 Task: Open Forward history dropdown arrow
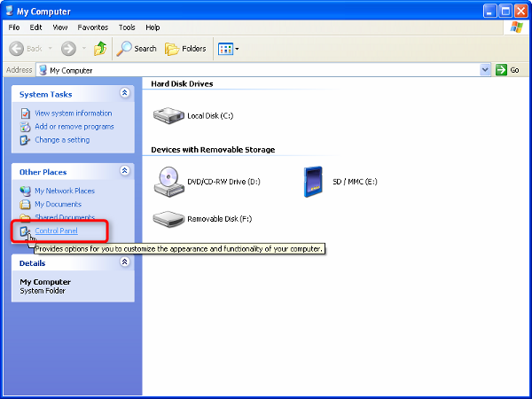coord(84,49)
